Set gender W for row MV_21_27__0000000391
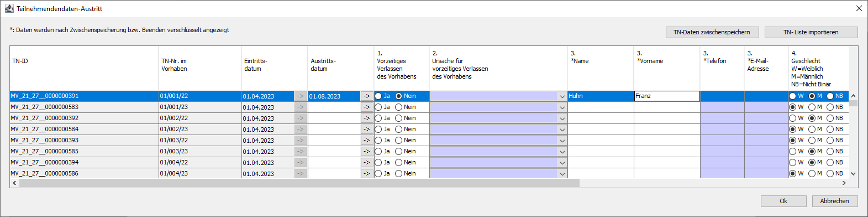Viewport: 868px width, 217px height. [793, 96]
